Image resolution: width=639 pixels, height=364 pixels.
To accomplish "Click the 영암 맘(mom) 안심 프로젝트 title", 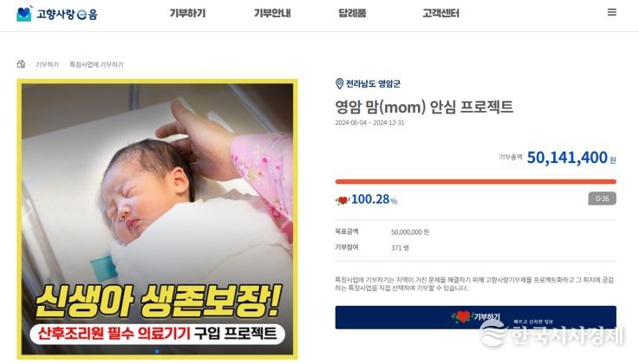I will (x=424, y=107).
